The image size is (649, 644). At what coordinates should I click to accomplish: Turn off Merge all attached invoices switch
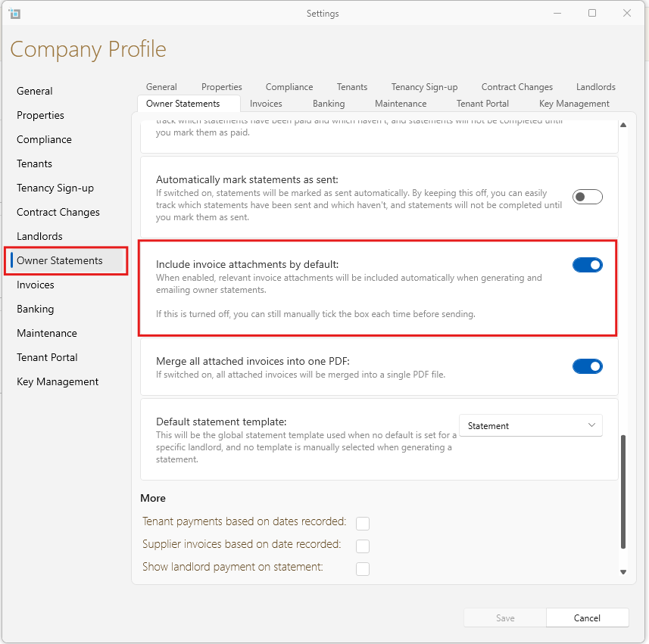click(x=588, y=366)
